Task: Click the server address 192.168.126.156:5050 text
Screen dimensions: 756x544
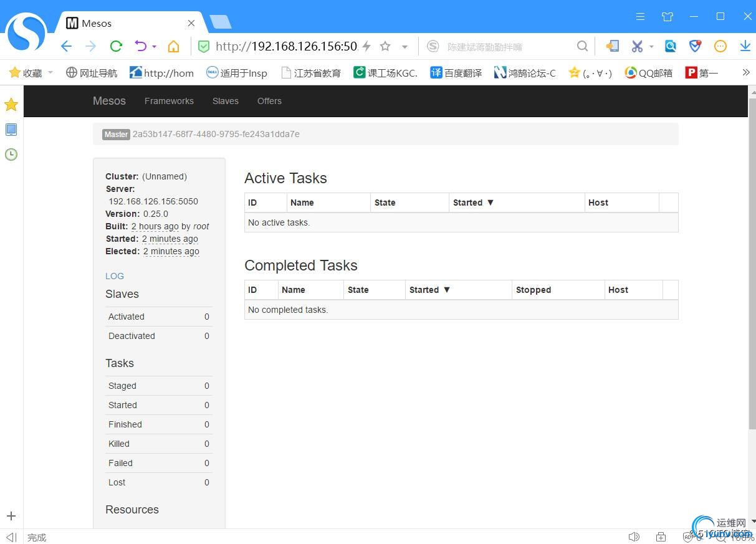Action: [x=153, y=201]
